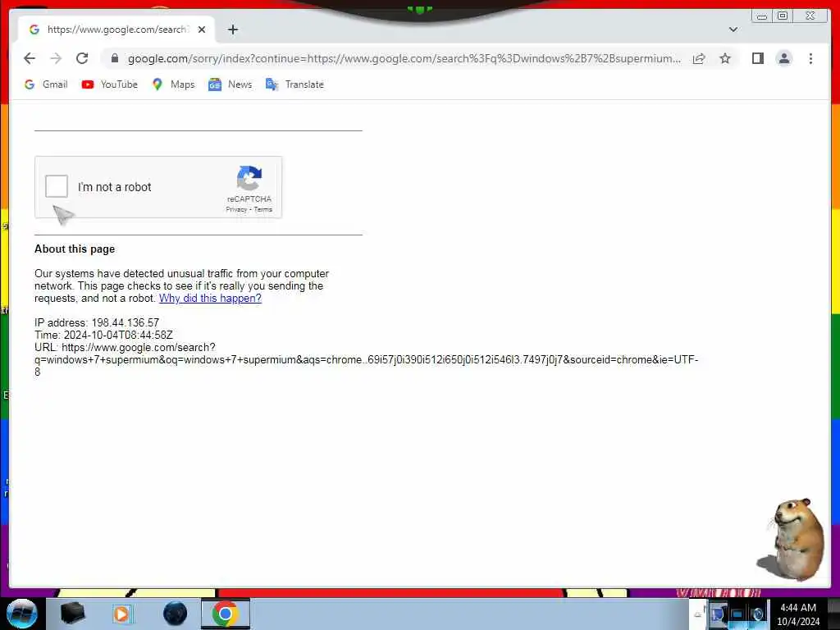Click the 'IP address: 198.44.136.57' text
Image resolution: width=840 pixels, height=630 pixels.
tap(97, 322)
